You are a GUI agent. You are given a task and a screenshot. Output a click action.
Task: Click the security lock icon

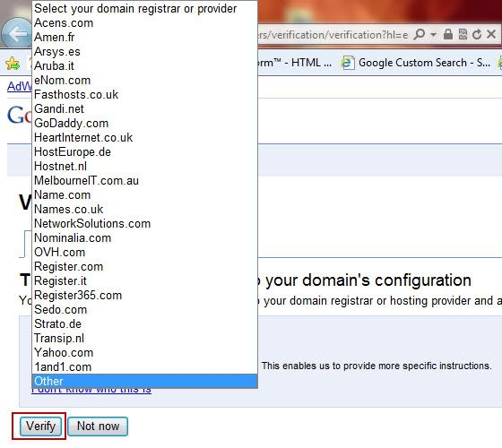[x=448, y=34]
